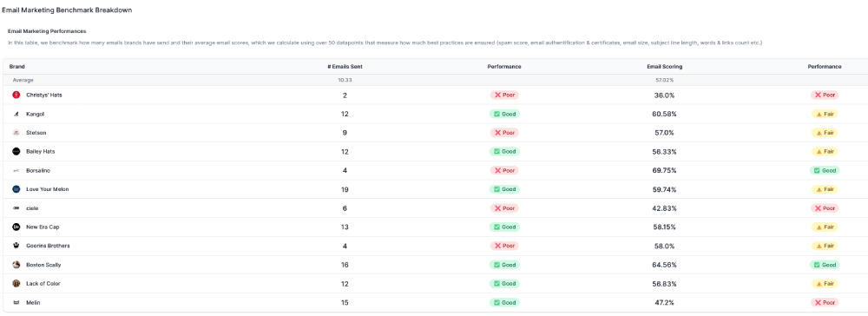Click the Borsalino brand logo
868x316 pixels.
(16, 170)
